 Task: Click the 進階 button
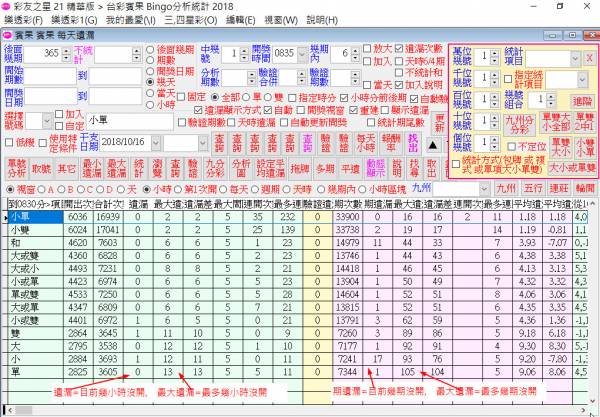click(x=581, y=101)
